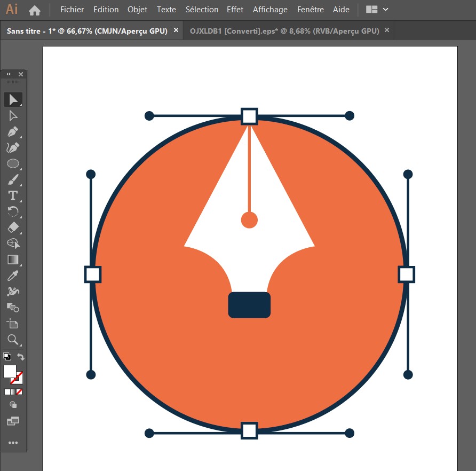Click the top anchor point of circle
The image size is (476, 471).
(249, 116)
